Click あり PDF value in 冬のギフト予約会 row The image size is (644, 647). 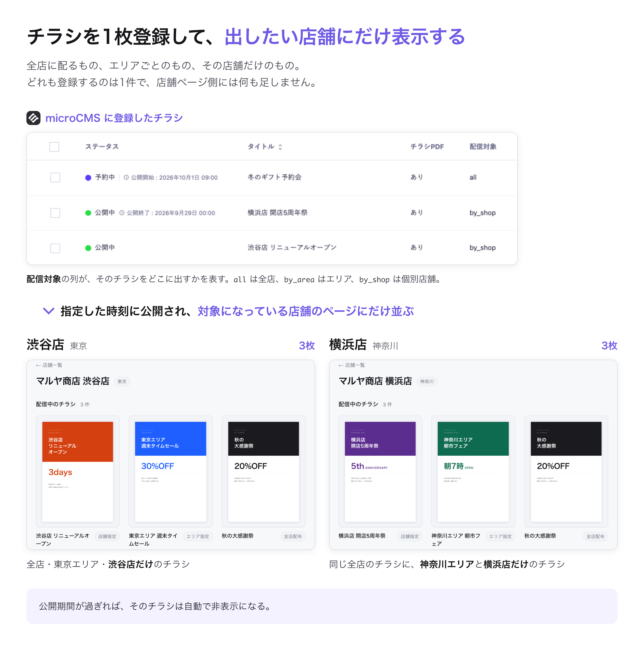(x=417, y=177)
